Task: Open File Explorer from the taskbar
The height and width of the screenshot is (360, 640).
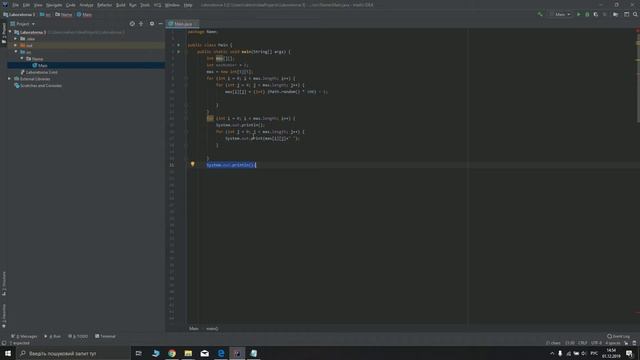Action: click(188, 353)
